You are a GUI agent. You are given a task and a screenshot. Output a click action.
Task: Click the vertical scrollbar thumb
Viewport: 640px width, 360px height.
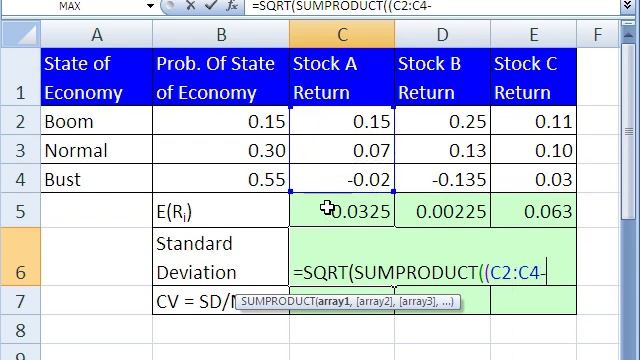(x=629, y=131)
